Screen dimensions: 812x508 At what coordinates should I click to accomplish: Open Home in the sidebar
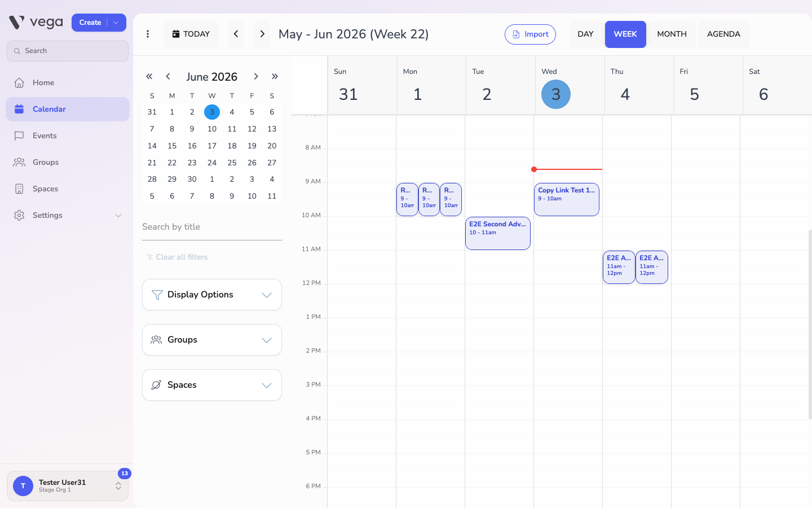(68, 82)
